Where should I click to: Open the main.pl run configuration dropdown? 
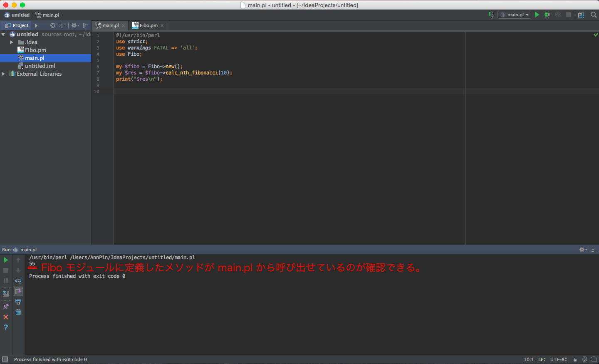(515, 15)
